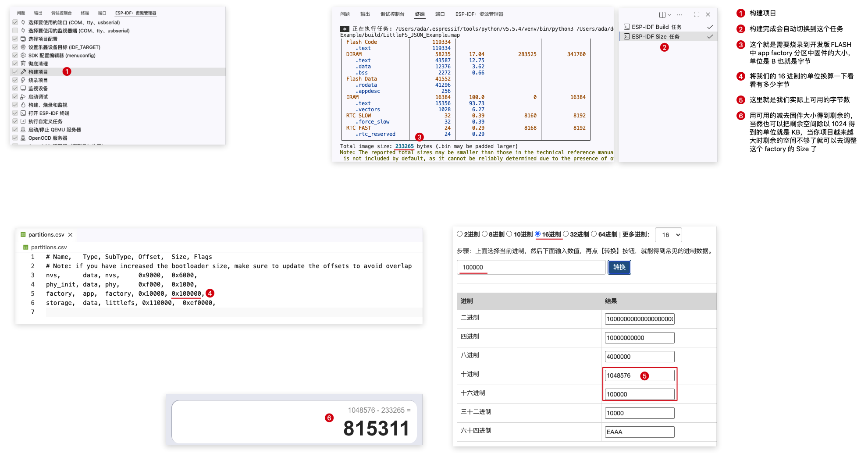Screen dimensions: 868x460
Task: Select the ESP-IDF Build 任务 terminal entry
Action: 668,27
